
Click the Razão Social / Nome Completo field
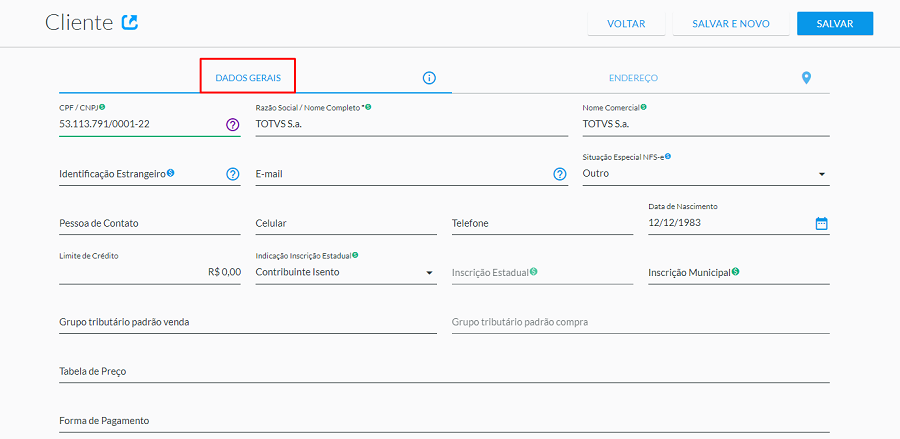coord(412,124)
